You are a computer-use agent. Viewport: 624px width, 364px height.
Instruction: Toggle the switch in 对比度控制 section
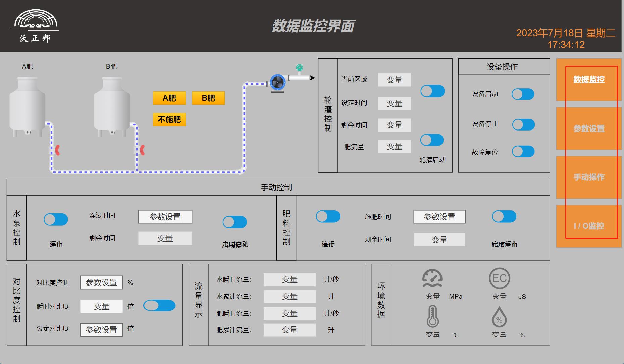click(159, 306)
